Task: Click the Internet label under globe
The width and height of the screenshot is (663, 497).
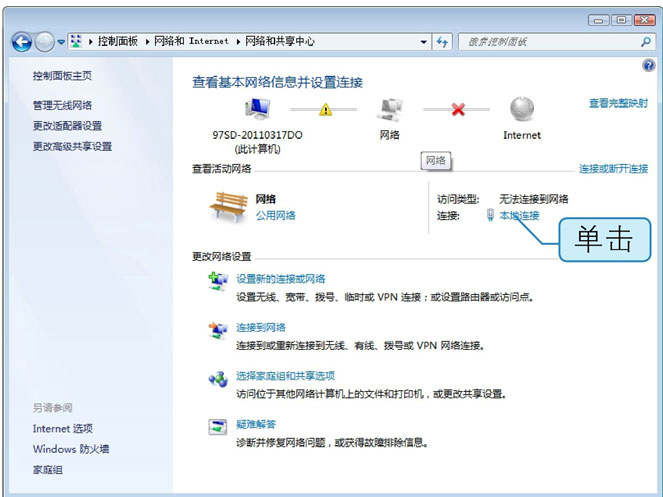Action: click(x=522, y=135)
